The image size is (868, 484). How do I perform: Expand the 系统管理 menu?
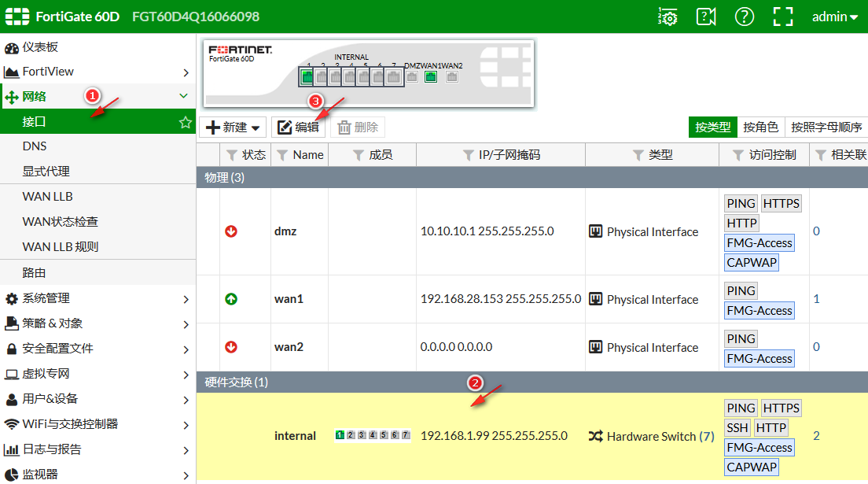(x=98, y=298)
